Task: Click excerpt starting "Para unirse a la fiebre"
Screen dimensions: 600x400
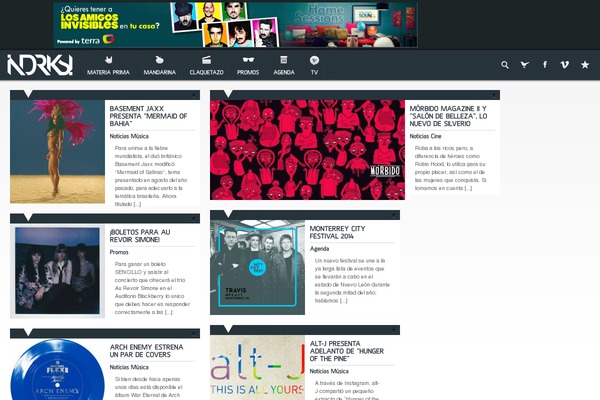Action: (151, 176)
